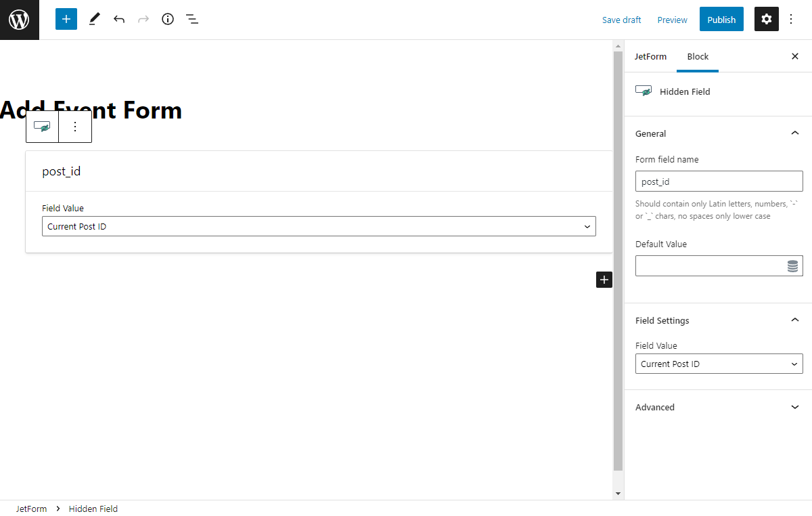The width and height of the screenshot is (812, 516).
Task: Open the block inserter
Action: click(66, 19)
